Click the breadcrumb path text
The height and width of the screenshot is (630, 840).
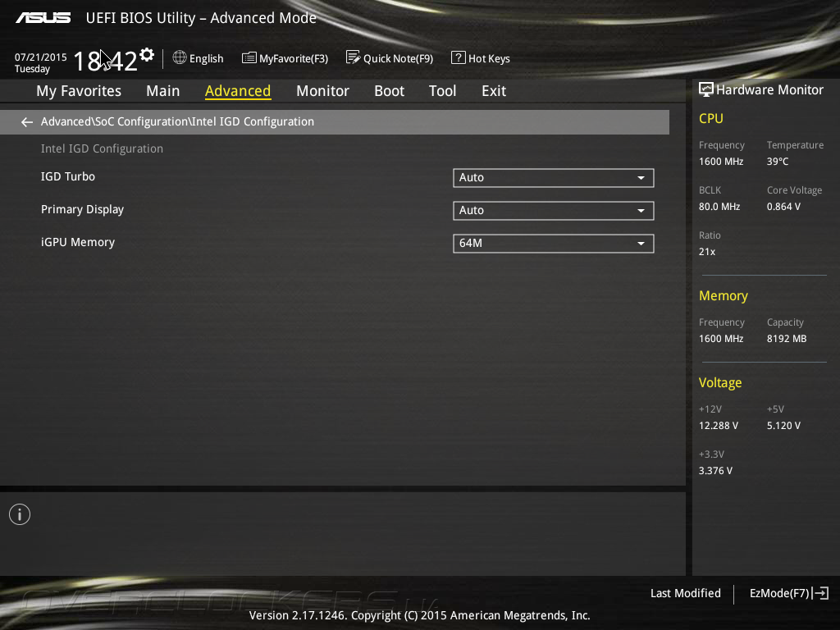(177, 121)
